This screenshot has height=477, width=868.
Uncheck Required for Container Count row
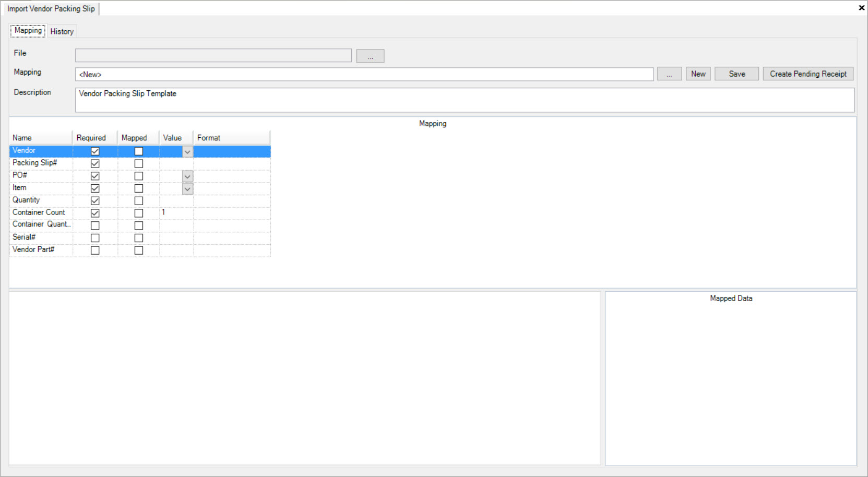pyautogui.click(x=95, y=213)
